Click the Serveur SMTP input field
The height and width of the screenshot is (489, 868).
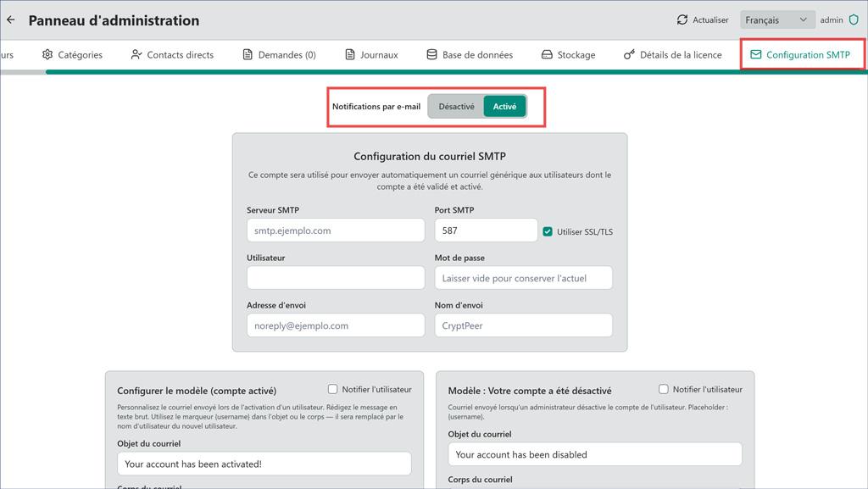pyautogui.click(x=335, y=230)
